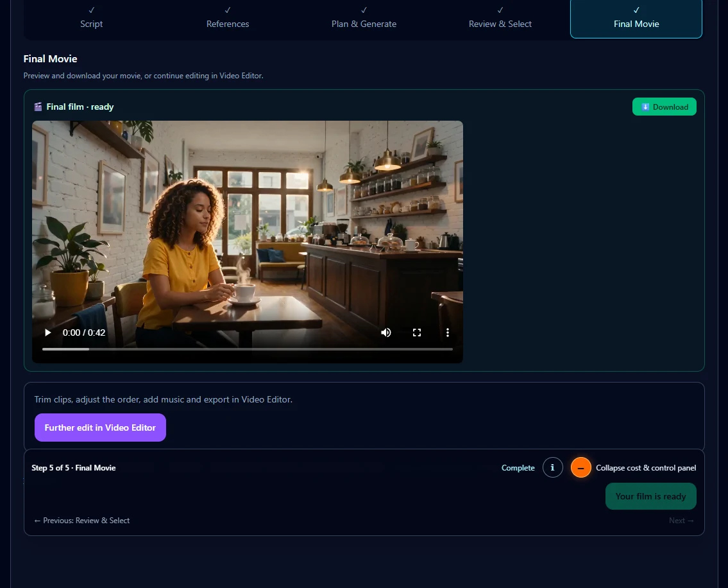
Task: Go back to Previous: Review & Select
Action: click(x=81, y=521)
